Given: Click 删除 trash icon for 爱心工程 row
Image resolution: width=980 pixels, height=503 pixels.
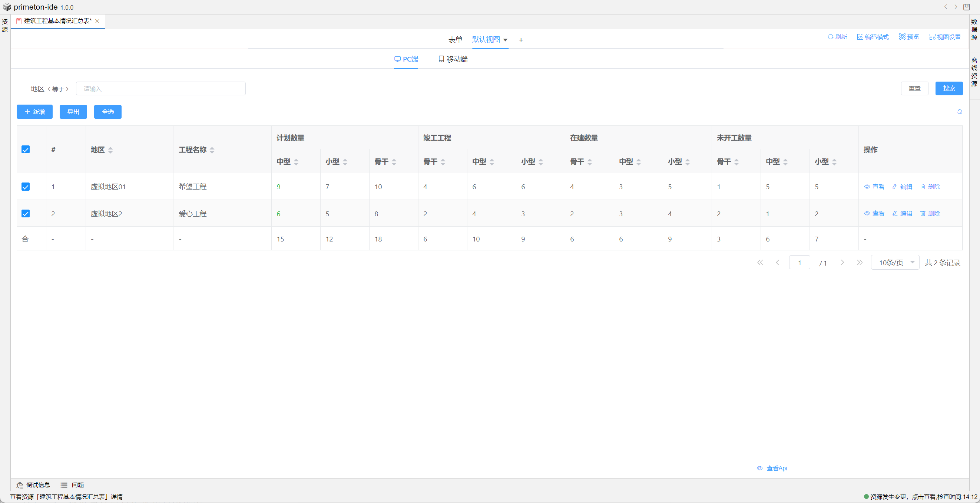Looking at the screenshot, I should point(923,213).
